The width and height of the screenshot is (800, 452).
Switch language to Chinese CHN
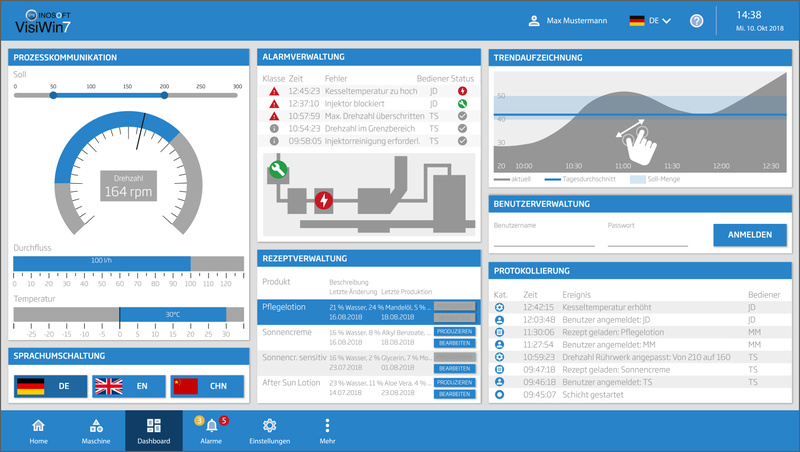tap(206, 385)
